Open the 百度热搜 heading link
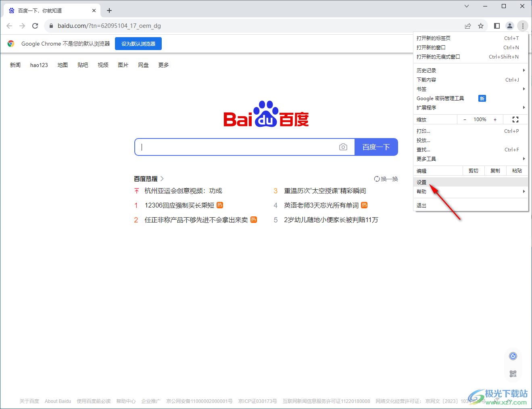This screenshot has height=409, width=532. [x=149, y=179]
